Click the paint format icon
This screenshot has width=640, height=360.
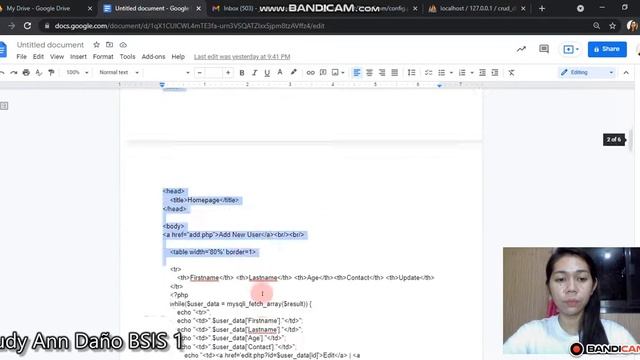tap(51, 73)
